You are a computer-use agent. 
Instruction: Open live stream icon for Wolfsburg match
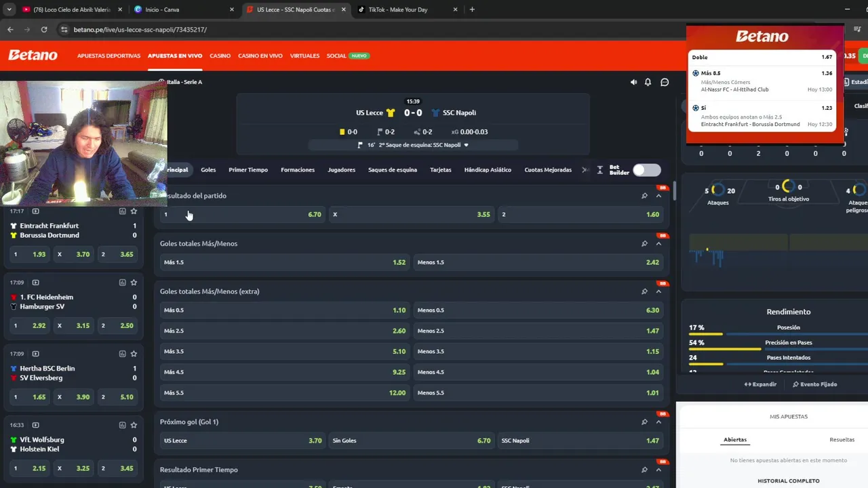[35, 425]
